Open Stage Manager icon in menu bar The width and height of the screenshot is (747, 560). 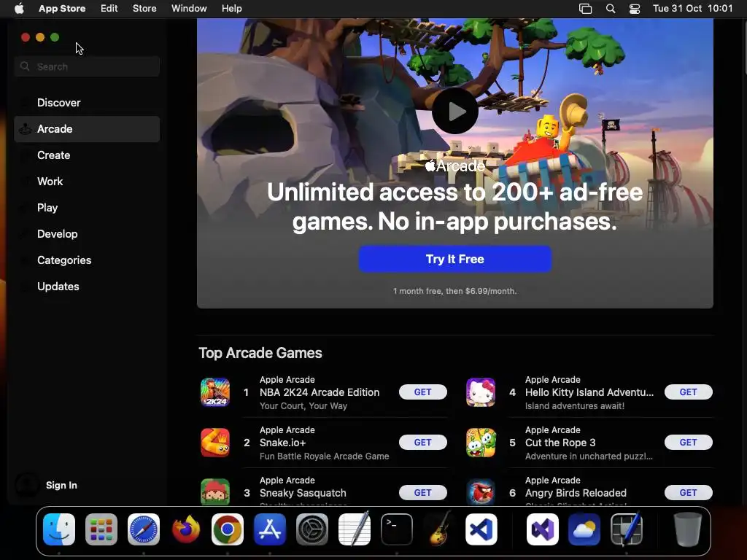tap(585, 9)
